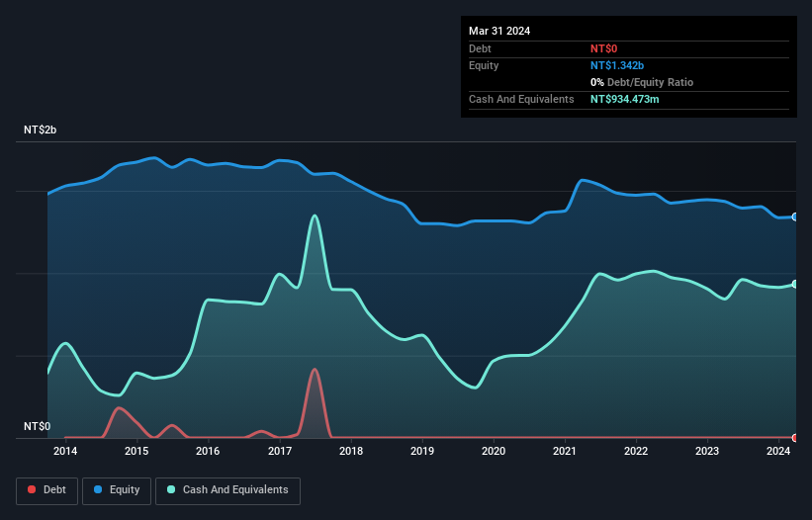Toggle the Equity series in legend

[x=117, y=490]
